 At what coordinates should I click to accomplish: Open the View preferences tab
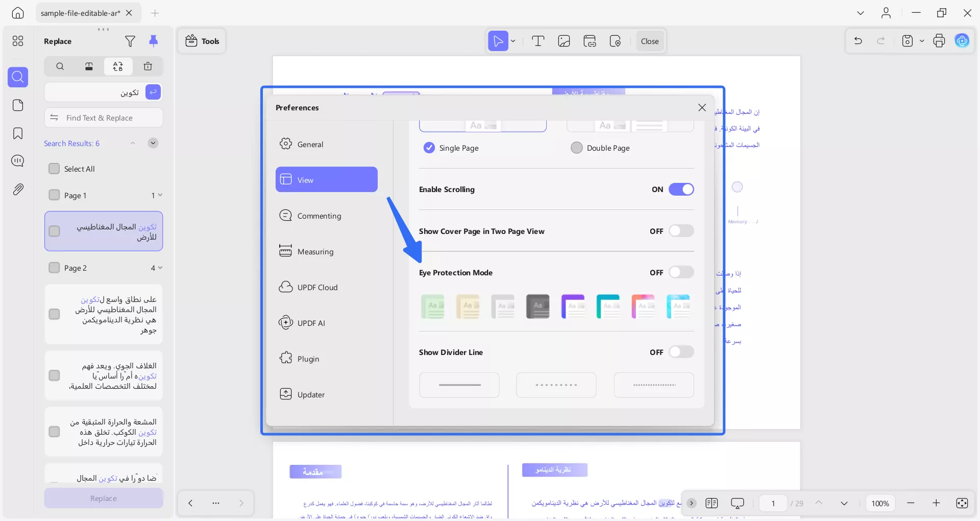(327, 179)
